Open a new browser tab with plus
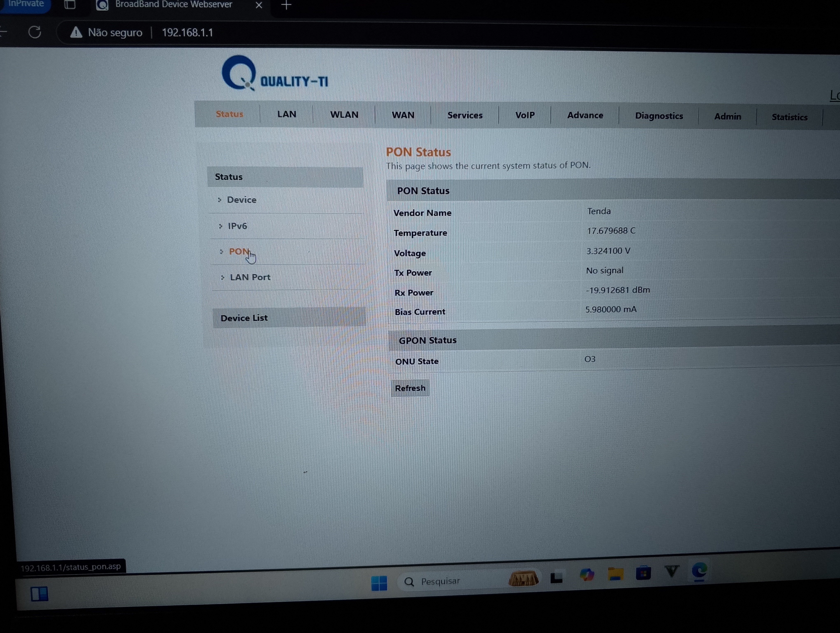Viewport: 840px width, 633px height. [286, 5]
